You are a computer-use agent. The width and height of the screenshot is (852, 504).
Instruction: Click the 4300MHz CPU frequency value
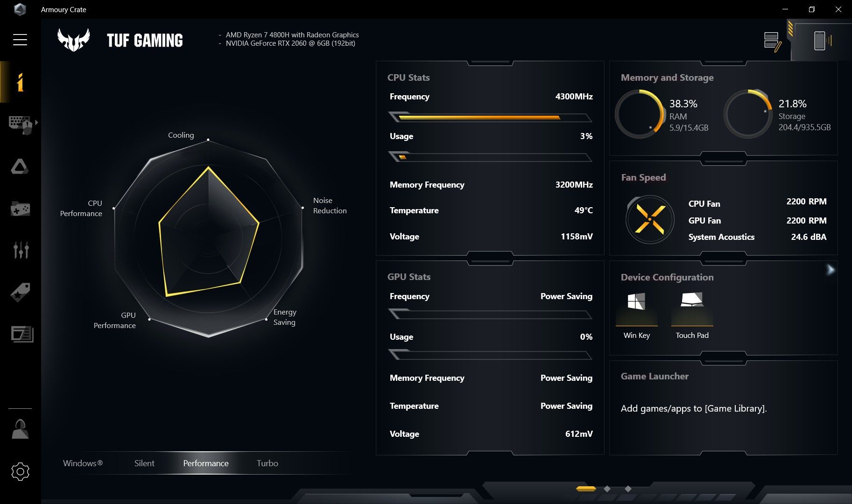574,97
